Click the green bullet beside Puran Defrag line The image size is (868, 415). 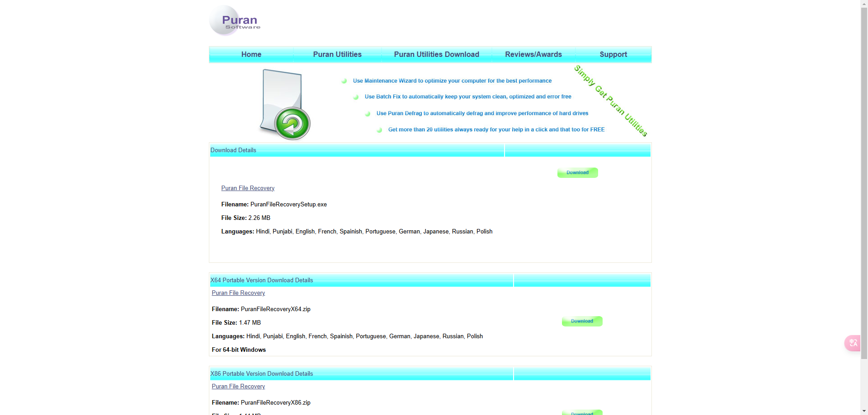pos(368,114)
